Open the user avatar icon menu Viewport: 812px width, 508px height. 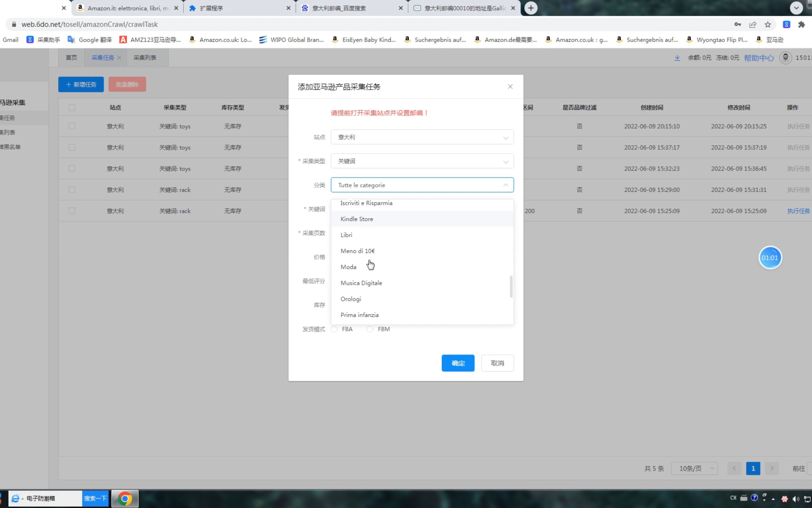tap(785, 58)
